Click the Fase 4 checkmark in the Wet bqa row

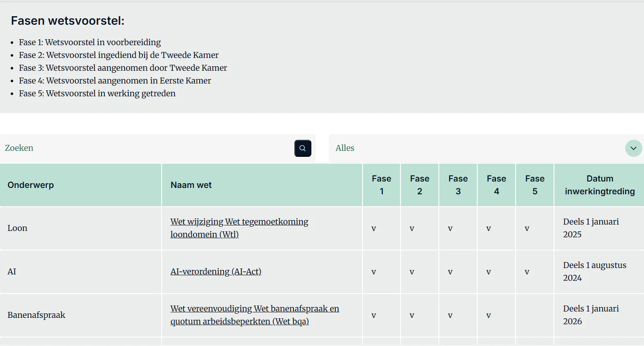(x=488, y=315)
